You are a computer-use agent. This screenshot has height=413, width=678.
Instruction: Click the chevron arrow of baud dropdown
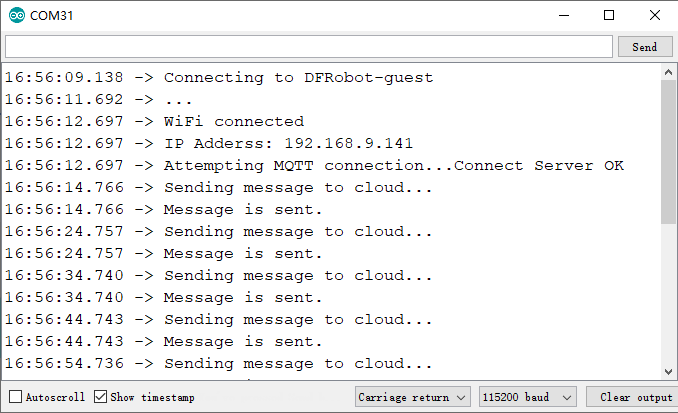point(567,397)
